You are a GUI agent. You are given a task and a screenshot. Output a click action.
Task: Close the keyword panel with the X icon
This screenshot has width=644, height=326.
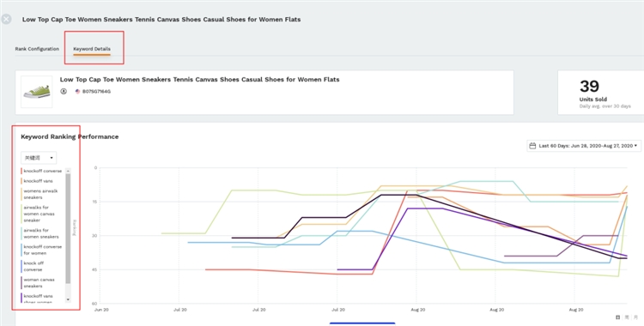[x=6, y=19]
